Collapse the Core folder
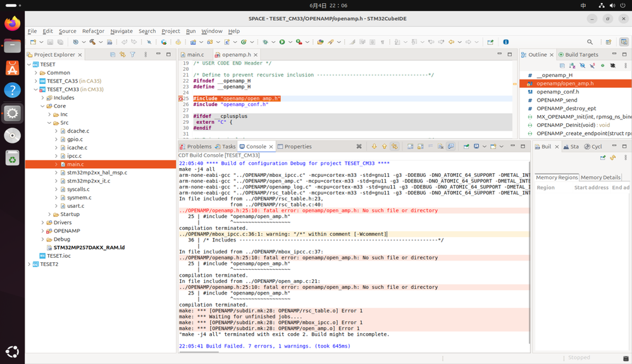Screen dimensions: 632x364 click(43, 106)
